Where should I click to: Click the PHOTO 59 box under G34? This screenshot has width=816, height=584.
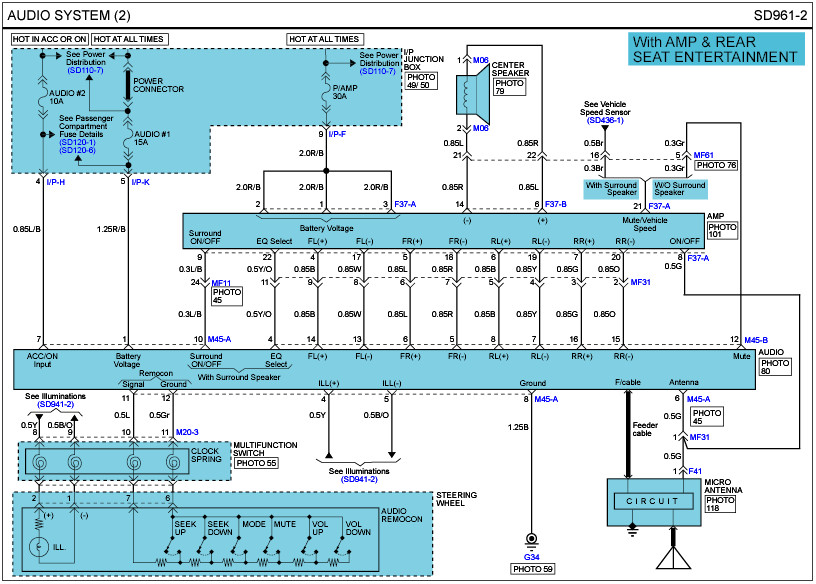[532, 569]
